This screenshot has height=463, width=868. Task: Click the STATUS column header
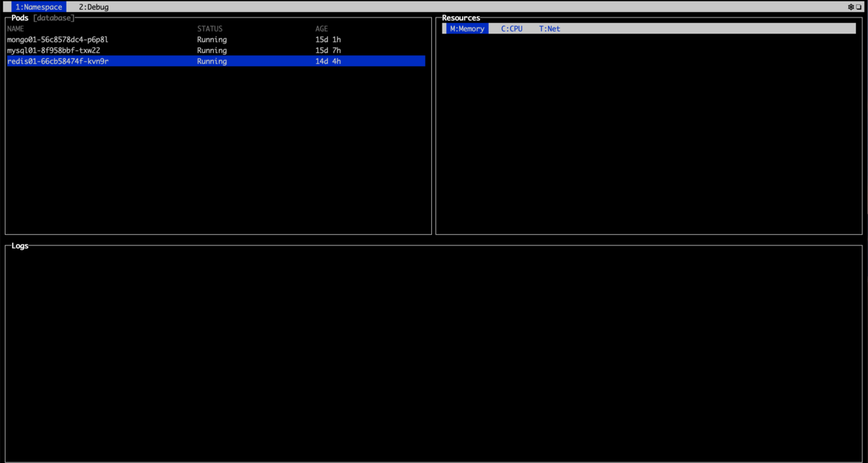[x=210, y=29]
